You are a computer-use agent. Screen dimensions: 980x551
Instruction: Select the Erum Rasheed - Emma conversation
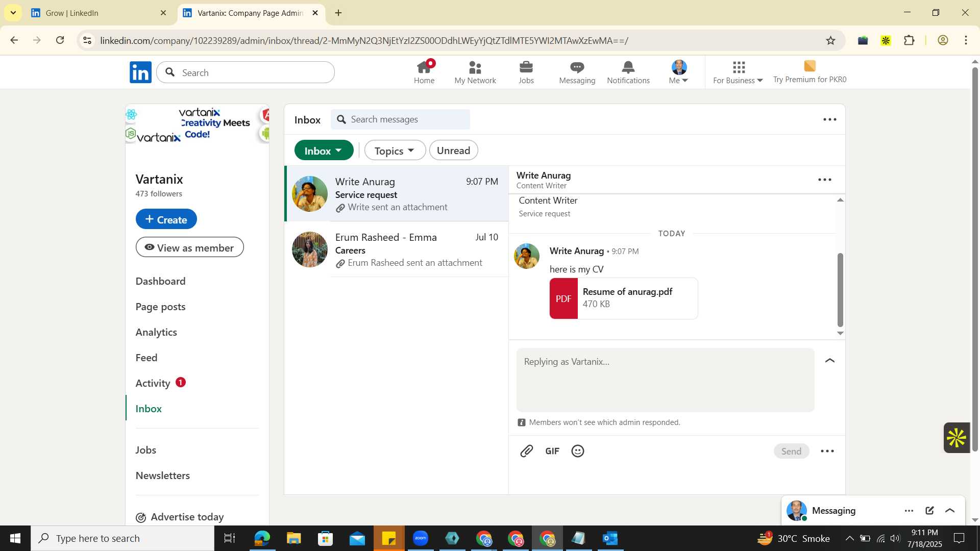click(x=397, y=249)
